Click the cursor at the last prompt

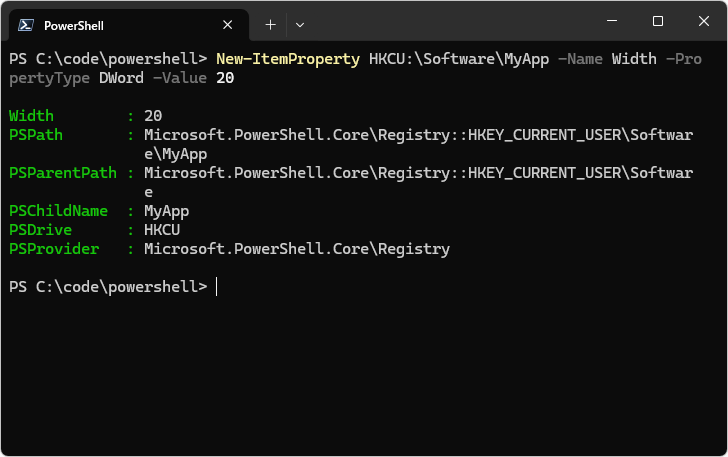[216, 287]
